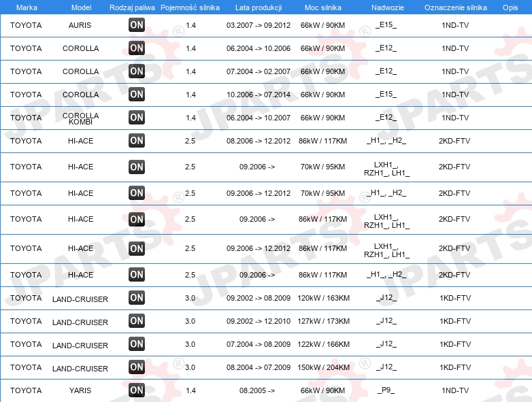Click date range 08.2004 -> 07.2009

click(259, 367)
